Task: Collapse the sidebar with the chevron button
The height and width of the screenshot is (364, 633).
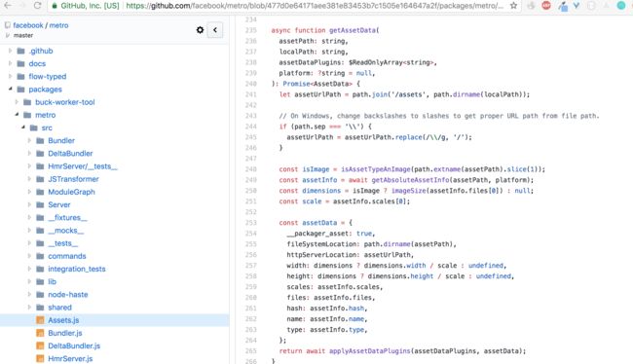Action: click(215, 30)
